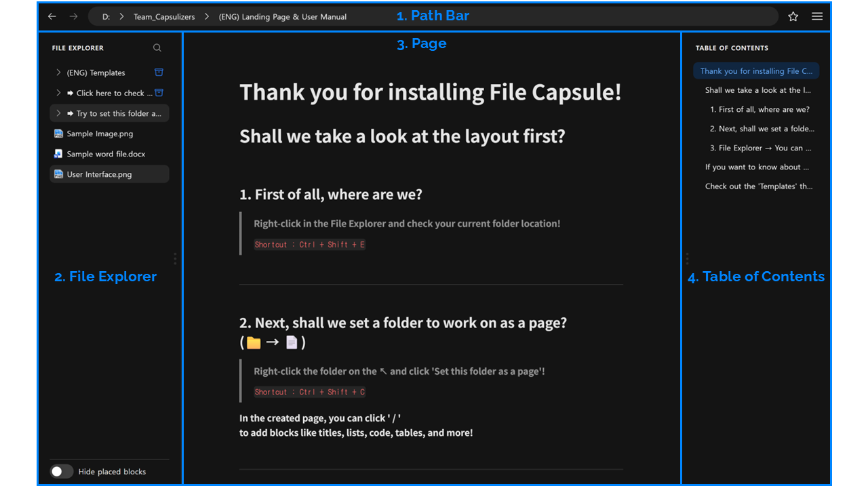Click the File Explorer panel resize handle dots
The image size is (868, 488).
tap(175, 258)
